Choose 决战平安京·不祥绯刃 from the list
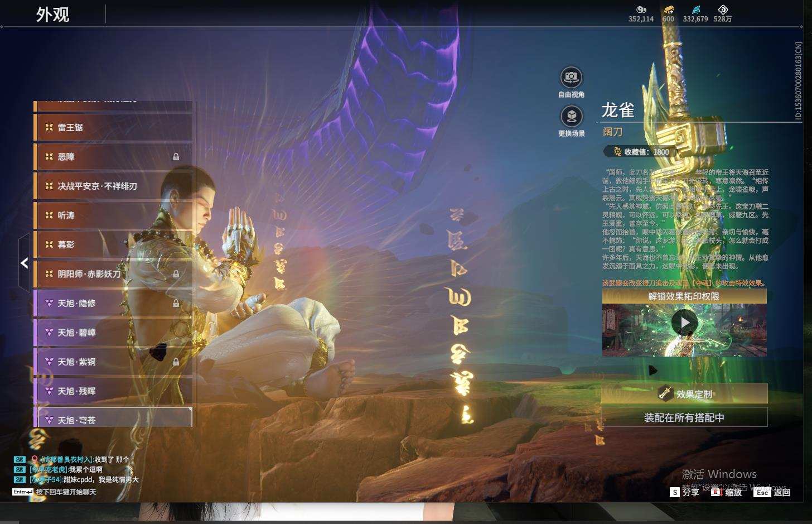 pyautogui.click(x=113, y=186)
